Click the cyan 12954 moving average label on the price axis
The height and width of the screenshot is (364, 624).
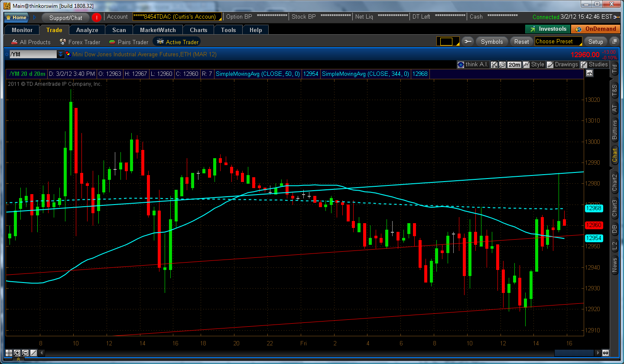click(594, 238)
